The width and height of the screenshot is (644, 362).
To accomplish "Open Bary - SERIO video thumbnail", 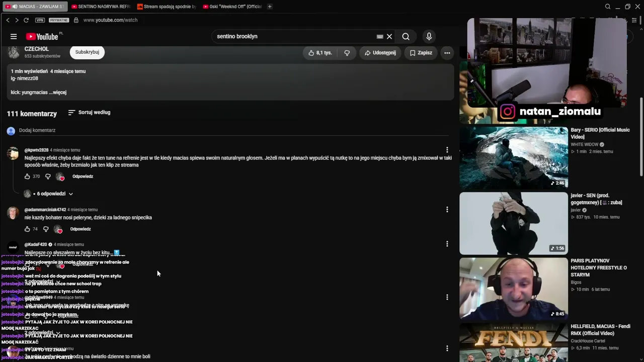I will pos(514,158).
